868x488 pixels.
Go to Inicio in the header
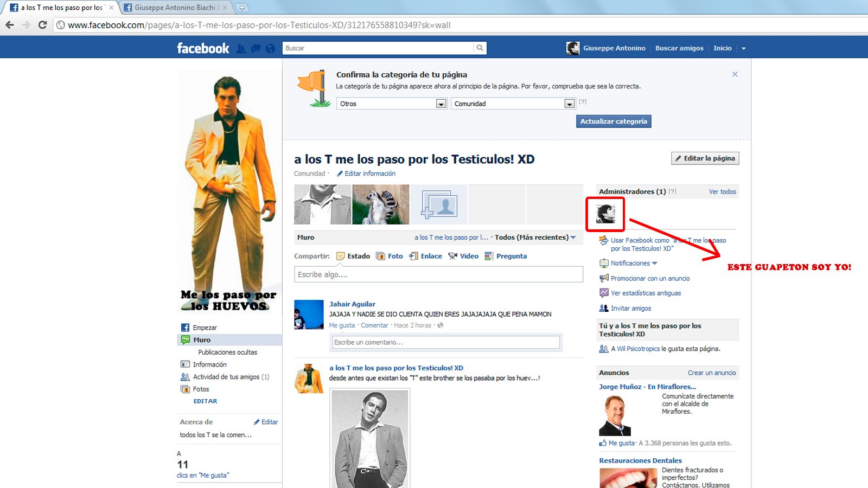[723, 48]
